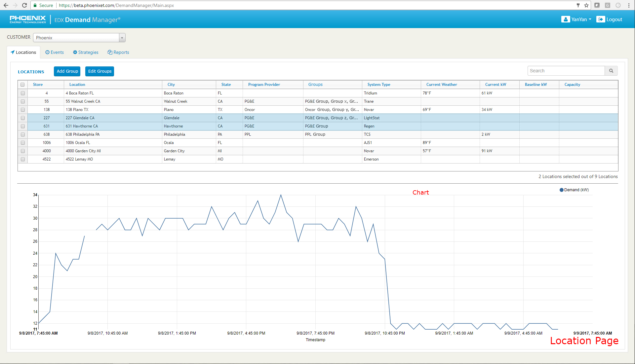Click the Edit Groups button

coord(99,71)
